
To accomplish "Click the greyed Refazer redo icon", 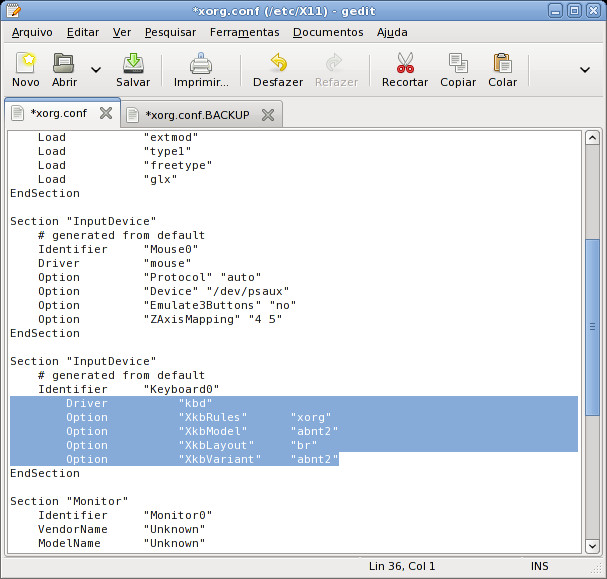I will tap(336, 70).
